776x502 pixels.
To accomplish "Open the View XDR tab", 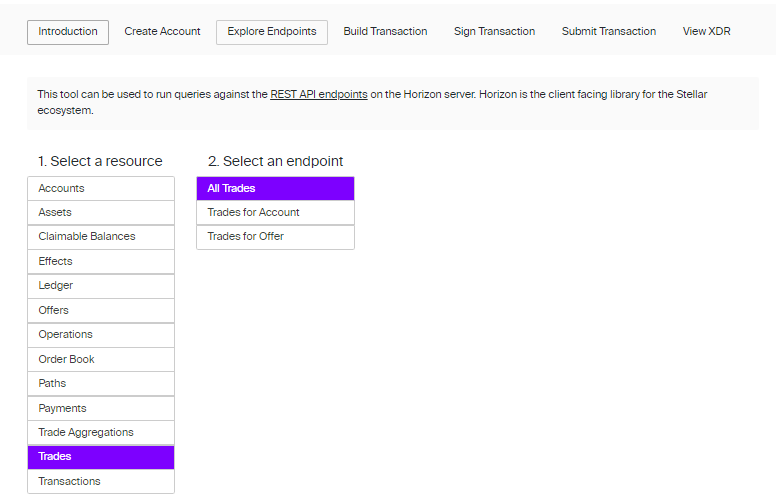I will [706, 32].
